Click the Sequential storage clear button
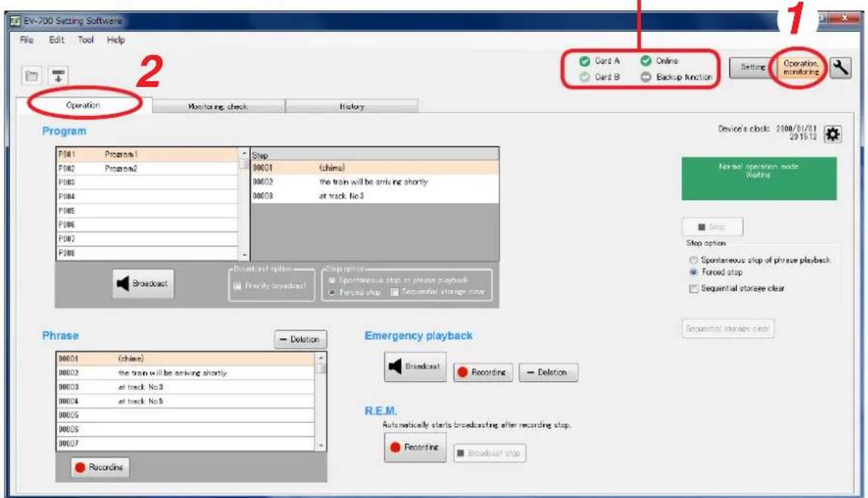 tap(727, 328)
